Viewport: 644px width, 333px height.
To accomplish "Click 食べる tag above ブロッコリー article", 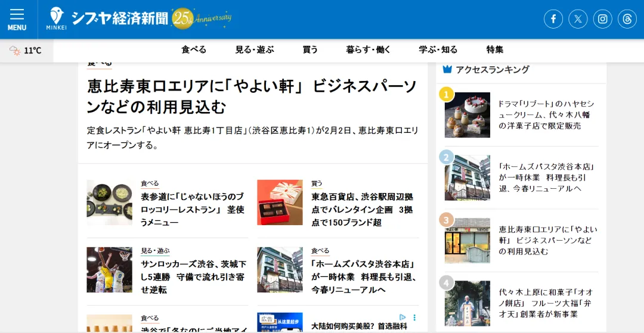I will pyautogui.click(x=150, y=183).
